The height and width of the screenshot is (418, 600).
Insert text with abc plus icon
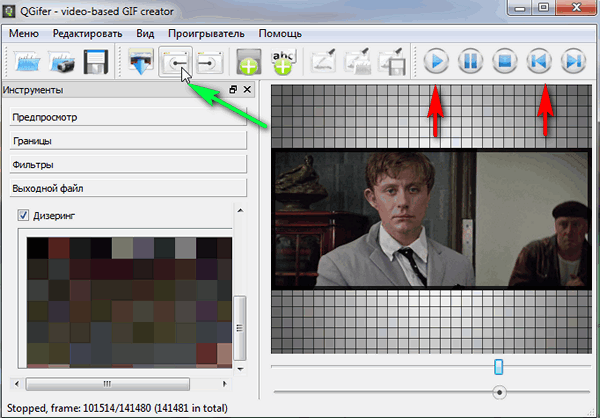(x=283, y=62)
